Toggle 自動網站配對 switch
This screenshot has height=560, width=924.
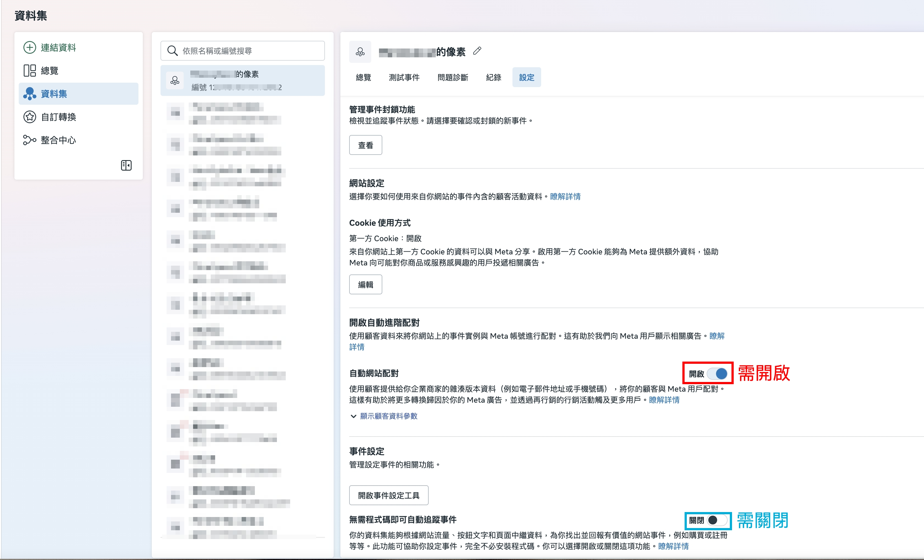coord(717,373)
